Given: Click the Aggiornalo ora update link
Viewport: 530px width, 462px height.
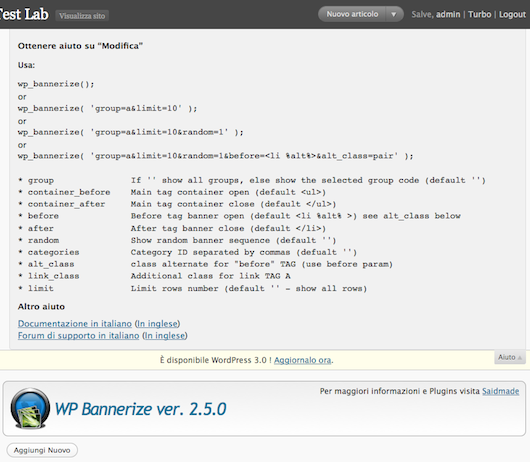Looking at the screenshot, I should click(x=303, y=360).
